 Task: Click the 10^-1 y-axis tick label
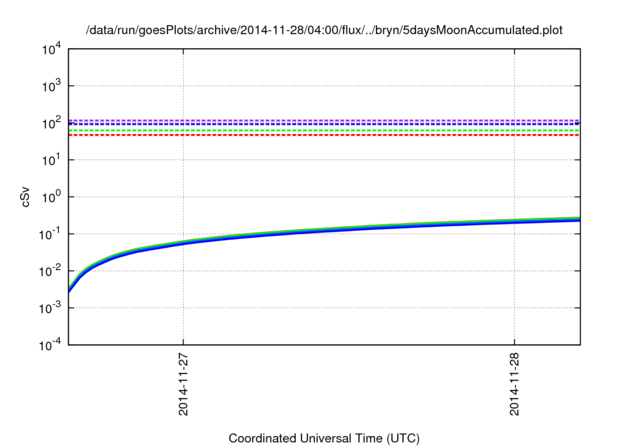(x=50, y=234)
